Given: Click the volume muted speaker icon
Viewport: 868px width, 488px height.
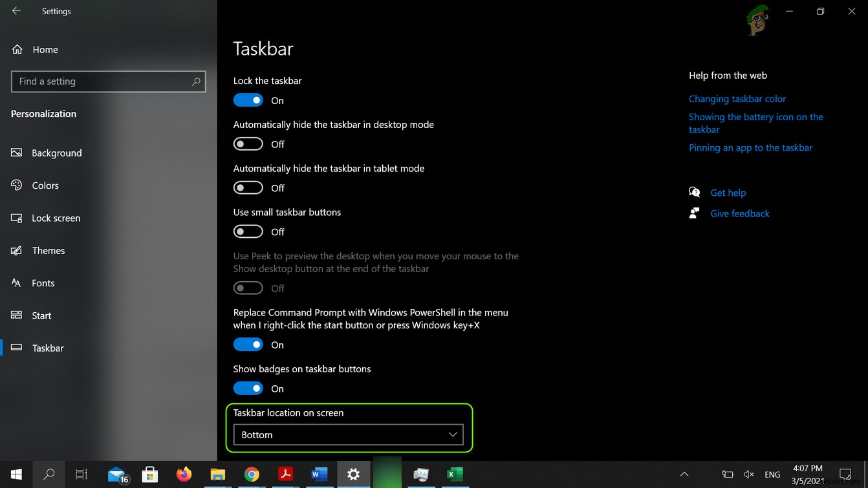Looking at the screenshot, I should [749, 474].
